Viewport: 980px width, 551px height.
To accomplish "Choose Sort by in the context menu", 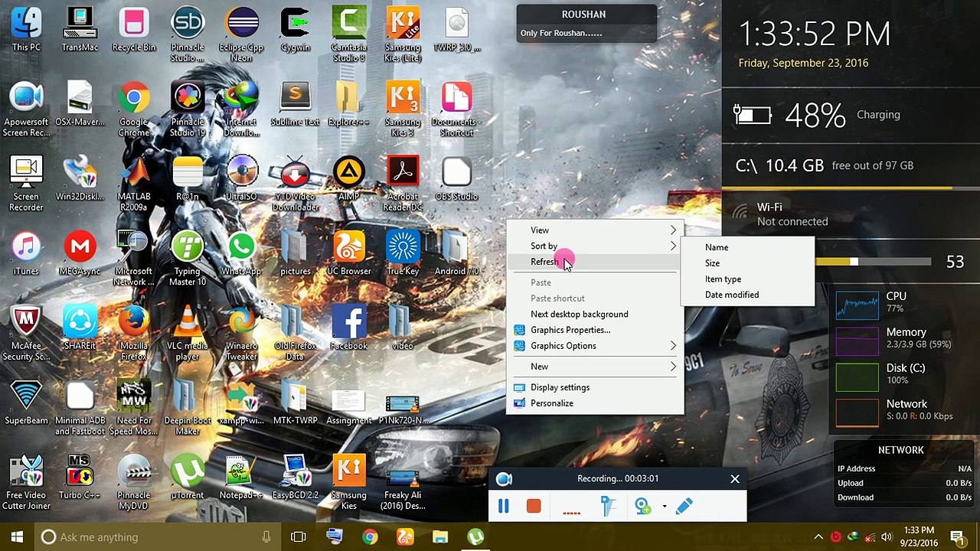I will [595, 246].
